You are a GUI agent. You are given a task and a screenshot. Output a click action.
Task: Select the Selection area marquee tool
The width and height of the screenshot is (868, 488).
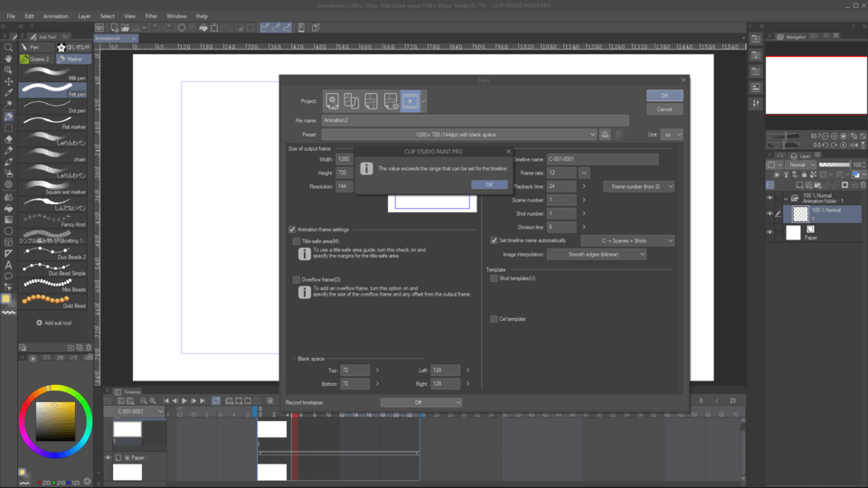(x=8, y=127)
